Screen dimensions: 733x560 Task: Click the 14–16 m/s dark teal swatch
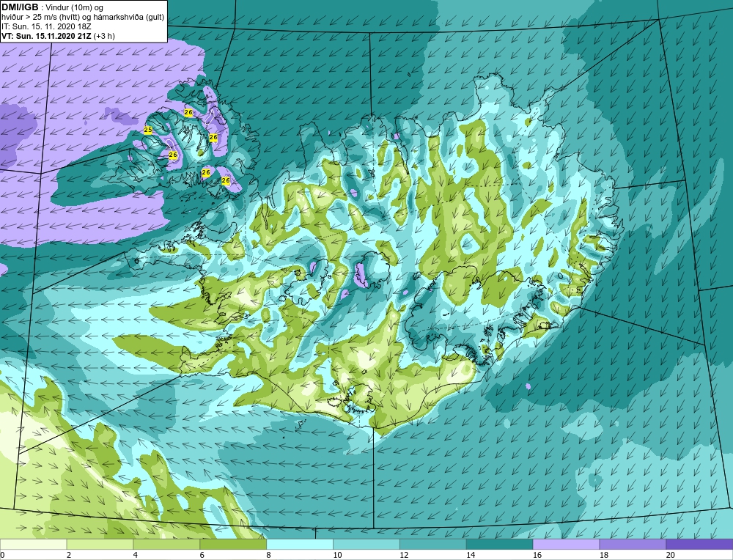(x=499, y=545)
